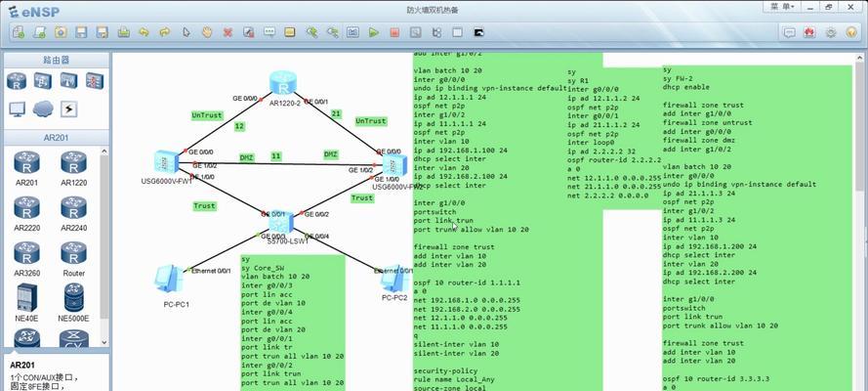
Task: Click the green Trust label near FW1
Action: (204, 205)
